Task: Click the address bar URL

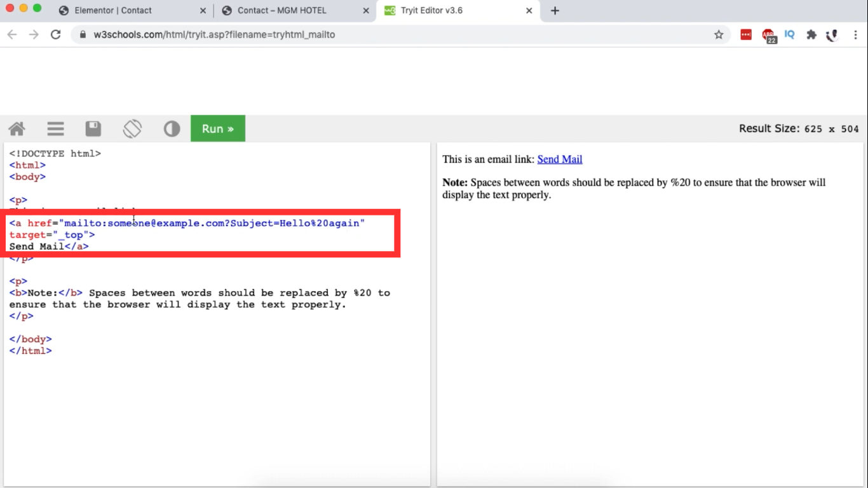Action: coord(214,35)
